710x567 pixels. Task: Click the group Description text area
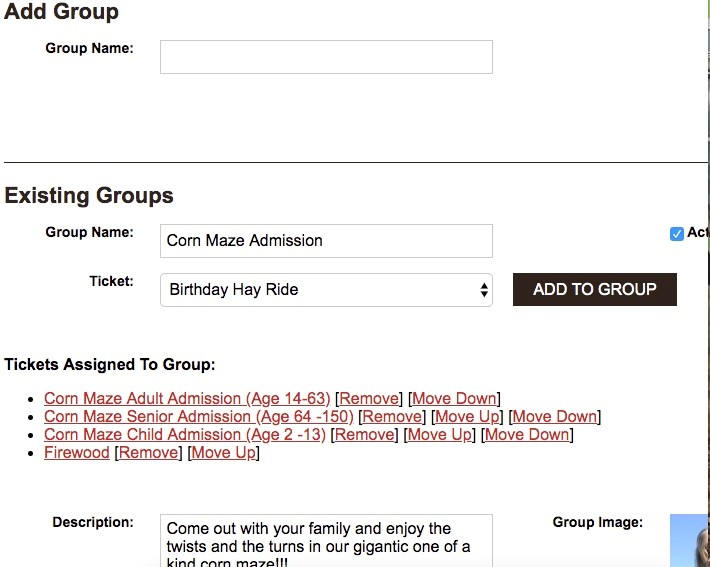tap(326, 540)
